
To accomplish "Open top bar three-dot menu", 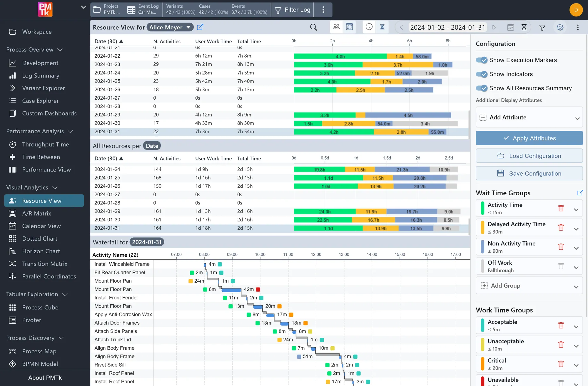I will (x=323, y=10).
